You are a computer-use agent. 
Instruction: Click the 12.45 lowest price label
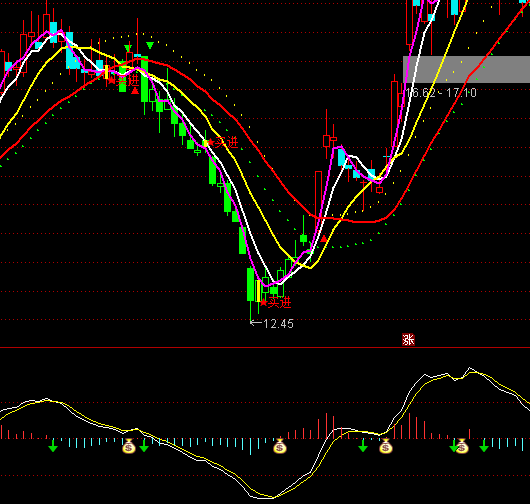pyautogui.click(x=272, y=324)
